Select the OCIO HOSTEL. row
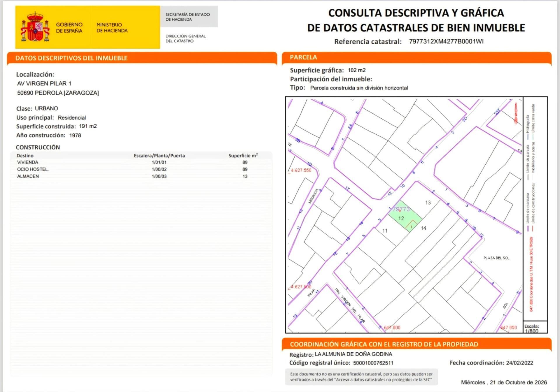The height and width of the screenshot is (392, 560). pos(141,169)
